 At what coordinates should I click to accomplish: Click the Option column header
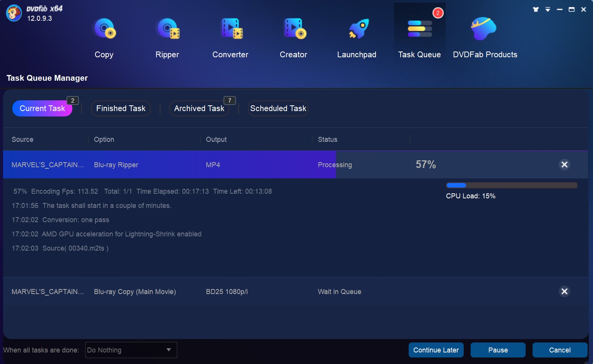[104, 140]
